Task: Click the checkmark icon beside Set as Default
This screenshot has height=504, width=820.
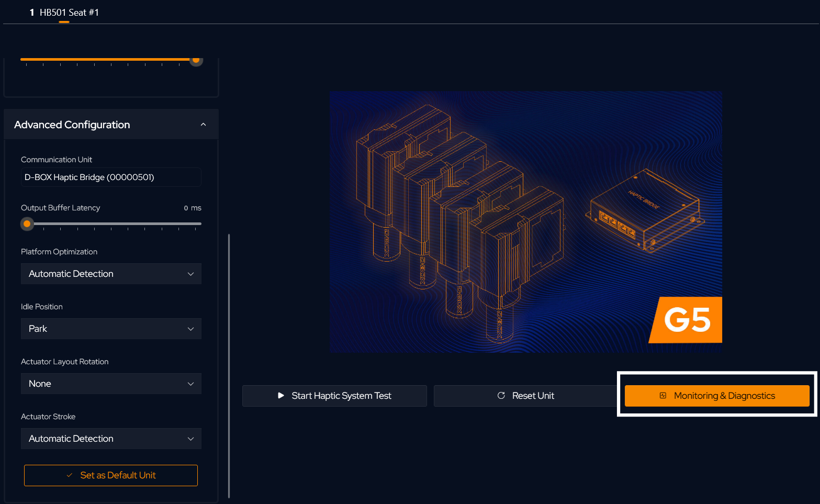Action: (x=70, y=475)
